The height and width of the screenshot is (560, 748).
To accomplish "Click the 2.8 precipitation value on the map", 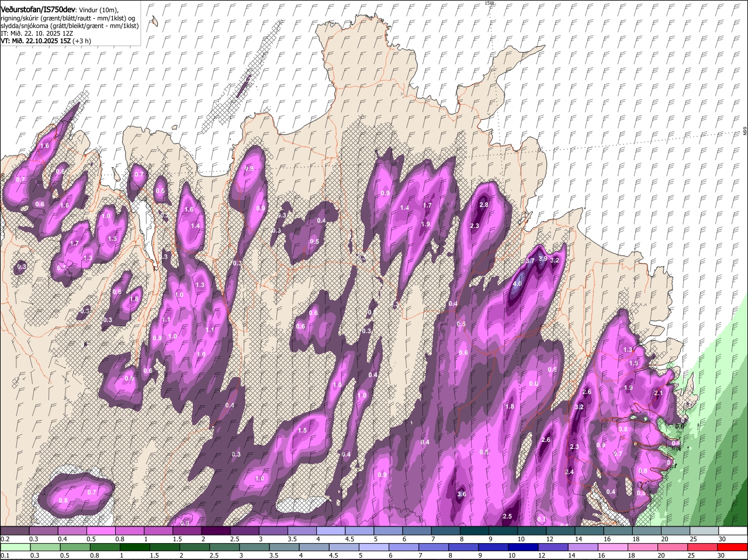I will point(484,205).
